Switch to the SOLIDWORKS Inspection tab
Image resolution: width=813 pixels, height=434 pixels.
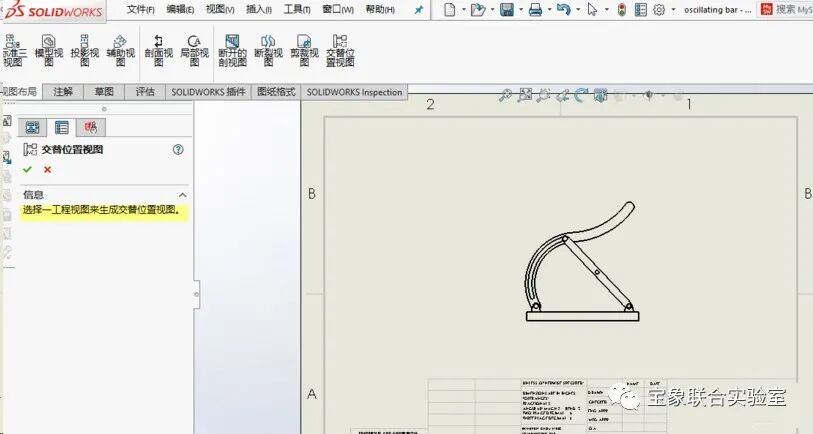(354, 92)
